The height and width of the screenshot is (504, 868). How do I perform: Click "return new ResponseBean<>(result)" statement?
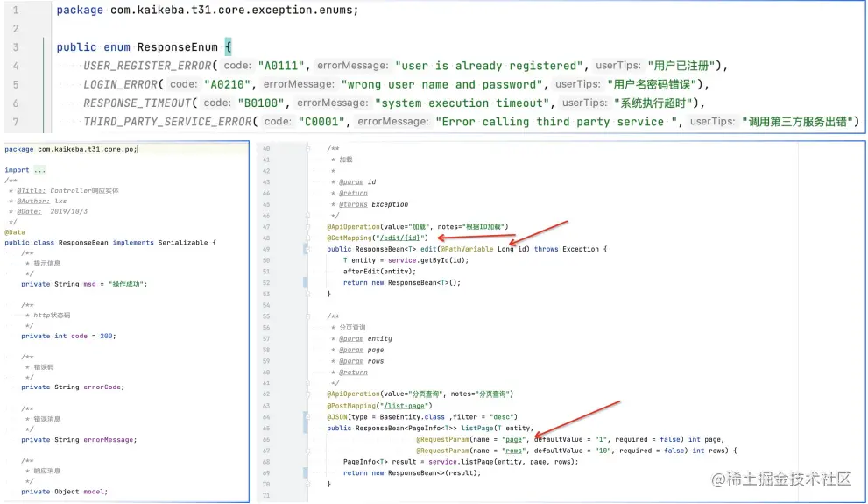[x=412, y=473]
